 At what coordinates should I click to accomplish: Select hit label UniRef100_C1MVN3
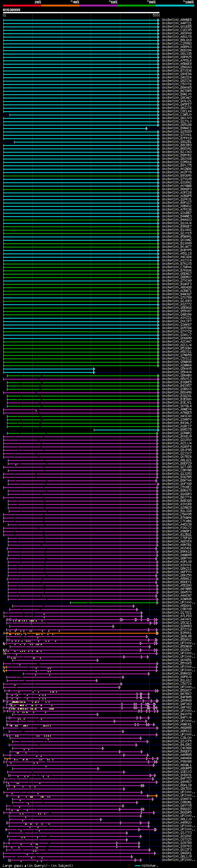[x=177, y=43]
